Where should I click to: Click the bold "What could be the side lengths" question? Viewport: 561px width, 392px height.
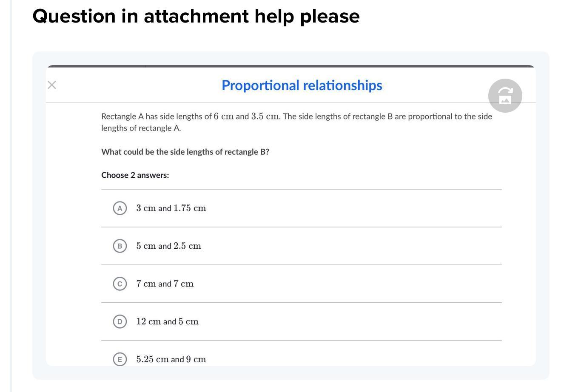(x=185, y=152)
